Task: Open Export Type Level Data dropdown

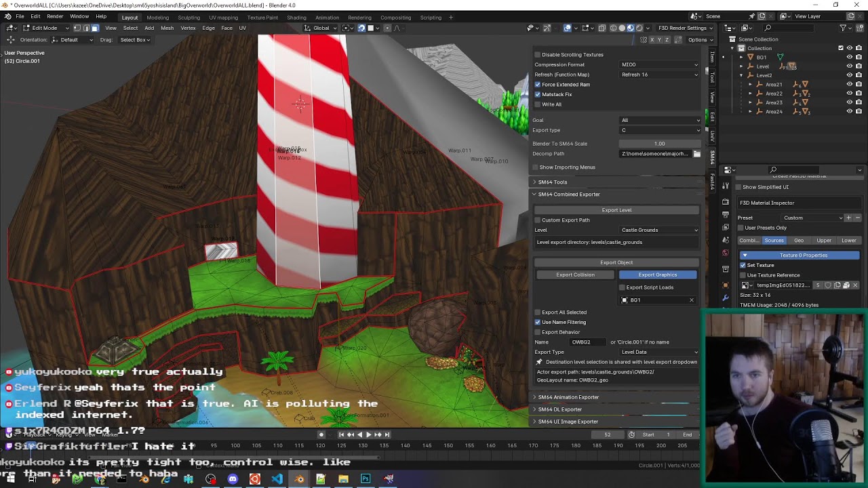Action: point(659,352)
